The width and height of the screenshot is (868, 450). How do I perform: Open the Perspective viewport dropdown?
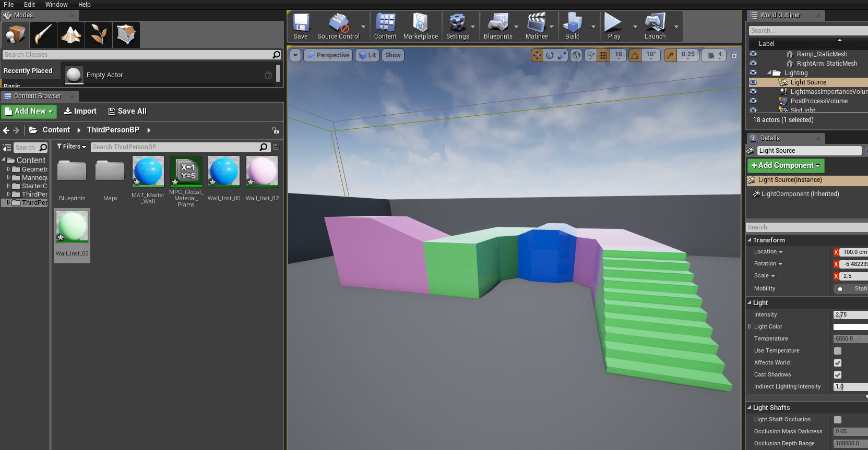328,55
